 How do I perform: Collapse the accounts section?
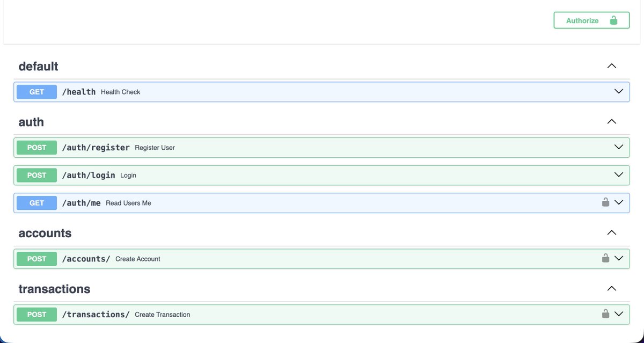tap(611, 233)
